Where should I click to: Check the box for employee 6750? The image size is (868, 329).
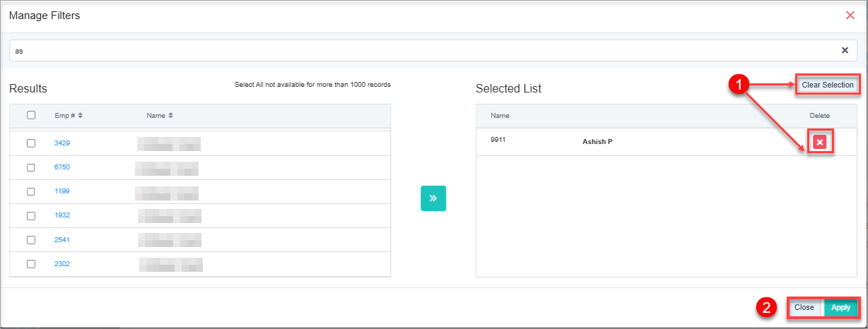(x=31, y=167)
